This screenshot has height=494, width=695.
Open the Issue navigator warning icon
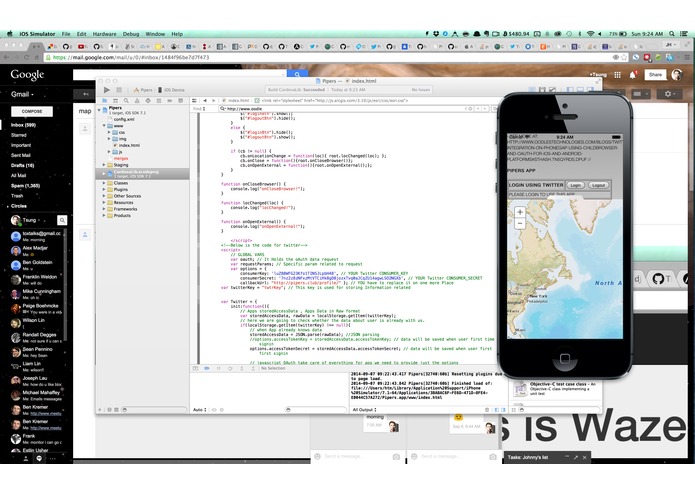137,101
